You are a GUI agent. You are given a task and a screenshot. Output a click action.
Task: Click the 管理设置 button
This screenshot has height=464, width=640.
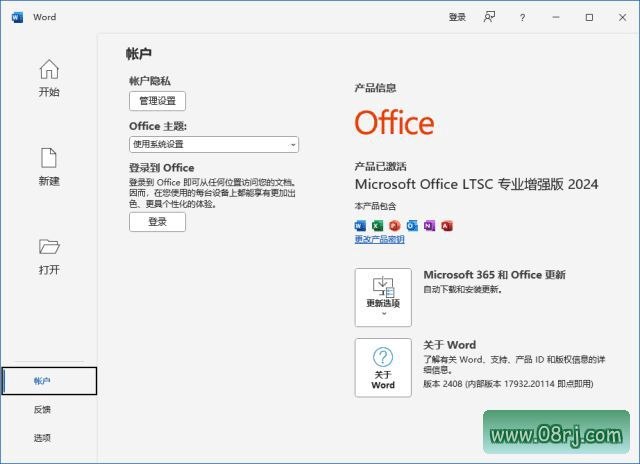[158, 101]
